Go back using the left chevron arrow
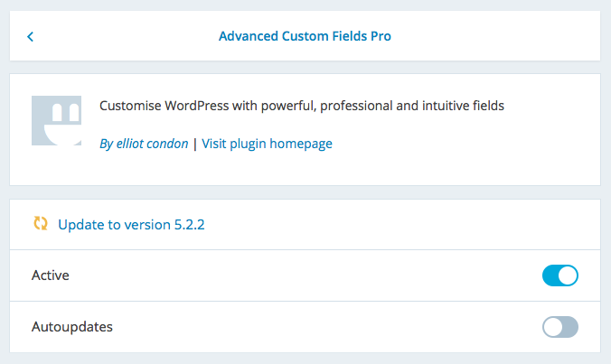611x364 pixels. coord(31,37)
